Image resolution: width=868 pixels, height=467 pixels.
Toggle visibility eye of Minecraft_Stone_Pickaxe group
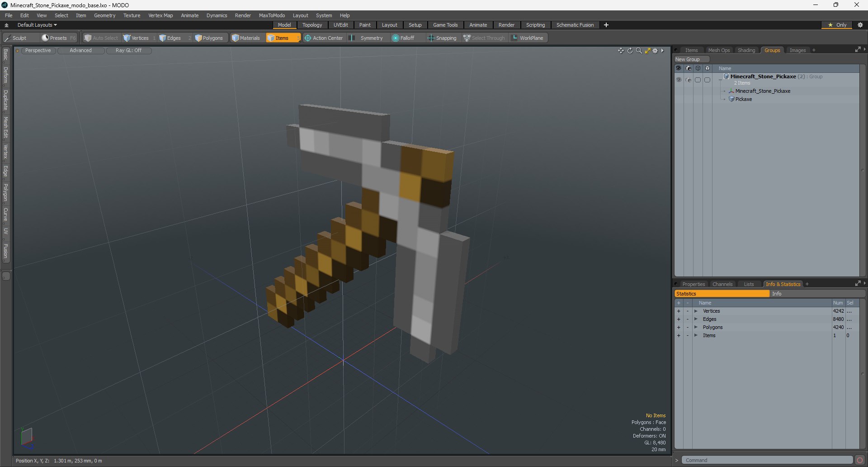point(679,80)
